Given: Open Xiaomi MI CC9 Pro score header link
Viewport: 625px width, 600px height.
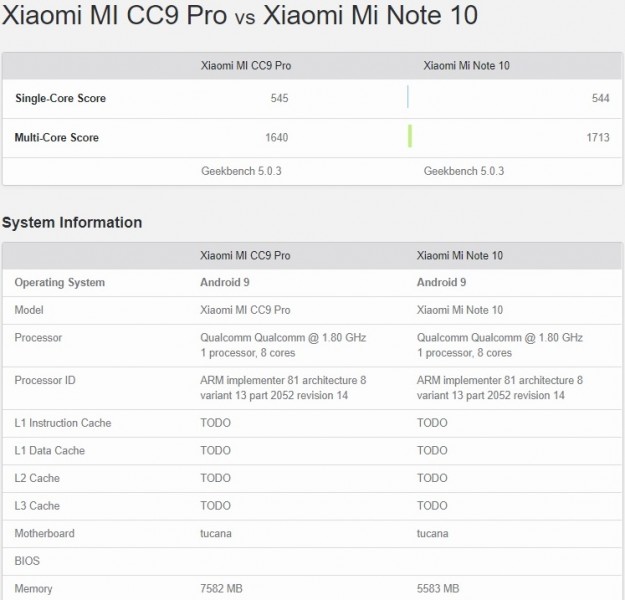Looking at the screenshot, I should [x=246, y=66].
